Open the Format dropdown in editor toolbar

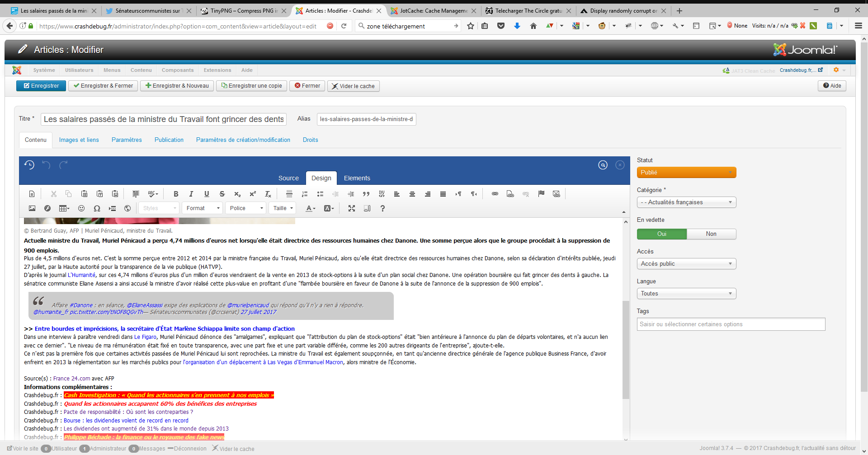pyautogui.click(x=203, y=208)
